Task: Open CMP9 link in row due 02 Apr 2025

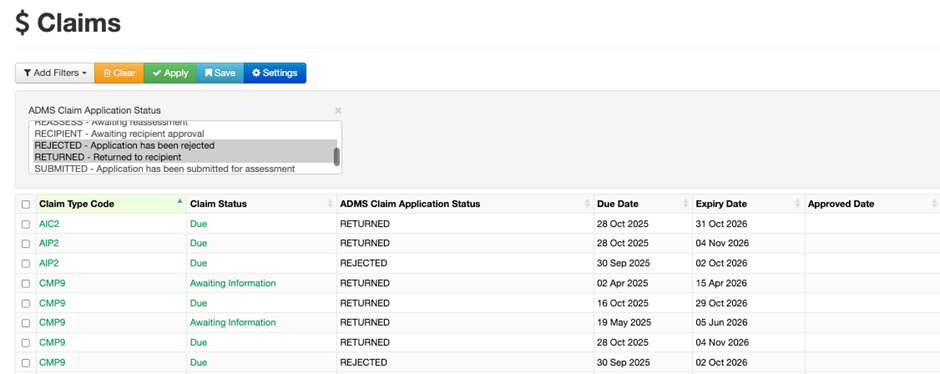Action: tap(52, 283)
